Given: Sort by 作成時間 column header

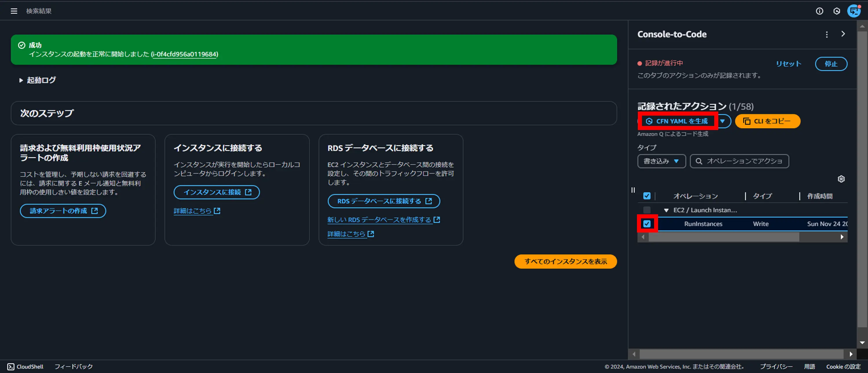Looking at the screenshot, I should pyautogui.click(x=819, y=196).
